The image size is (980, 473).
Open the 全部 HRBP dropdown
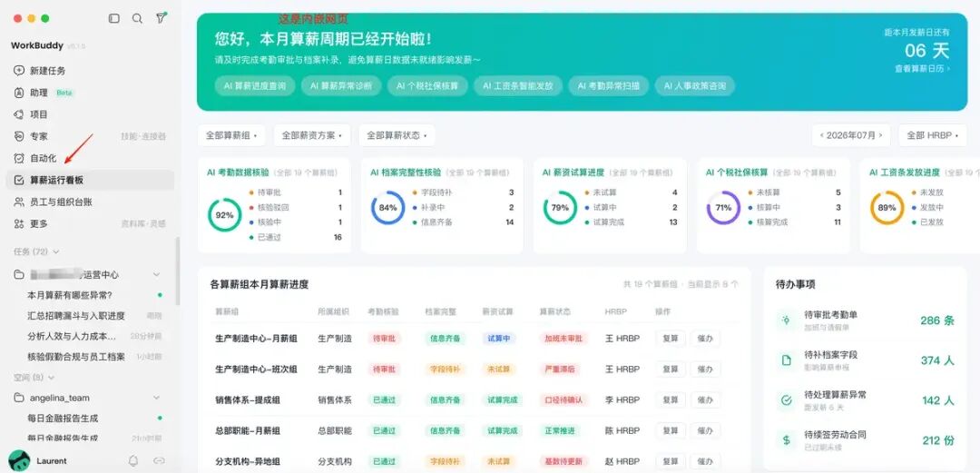[933, 135]
